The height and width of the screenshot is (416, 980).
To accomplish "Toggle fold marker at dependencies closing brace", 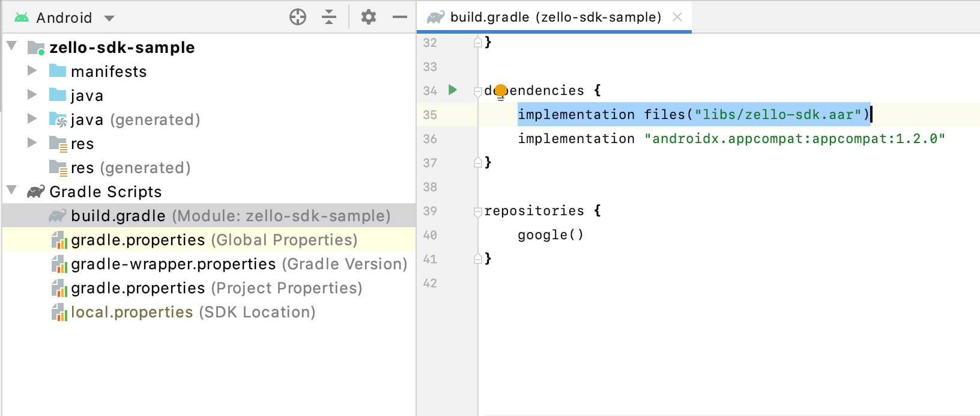I will [x=478, y=162].
